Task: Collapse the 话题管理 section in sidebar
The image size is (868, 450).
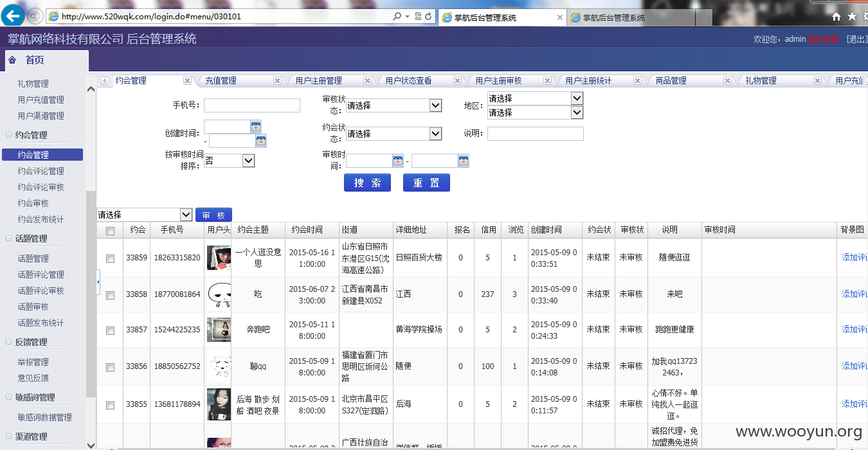Action: [9, 239]
